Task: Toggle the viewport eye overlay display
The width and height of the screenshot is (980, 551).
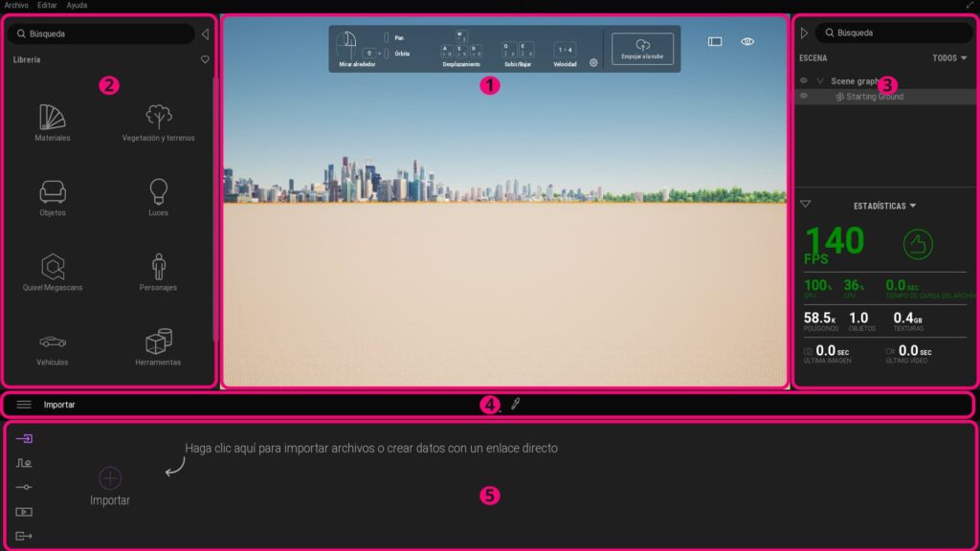Action: pos(747,41)
